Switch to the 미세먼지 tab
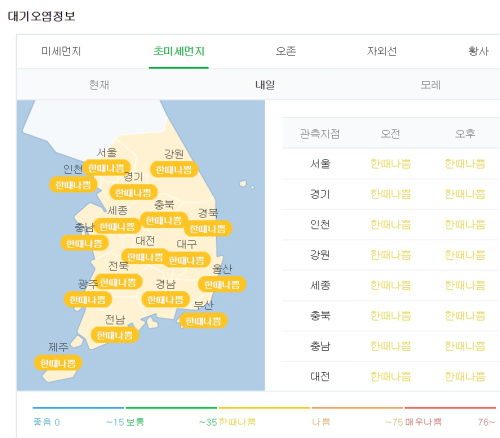The width and height of the screenshot is (500, 438). pyautogui.click(x=61, y=51)
